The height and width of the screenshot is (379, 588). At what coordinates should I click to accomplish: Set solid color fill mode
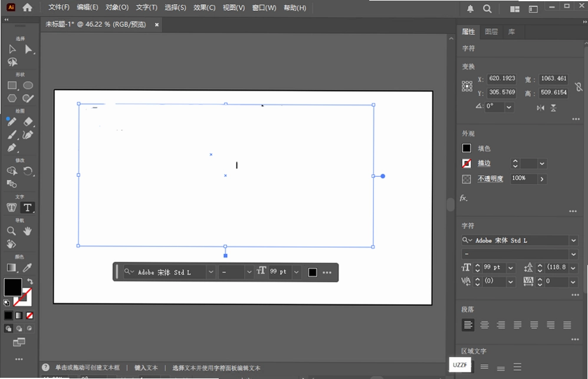8,316
